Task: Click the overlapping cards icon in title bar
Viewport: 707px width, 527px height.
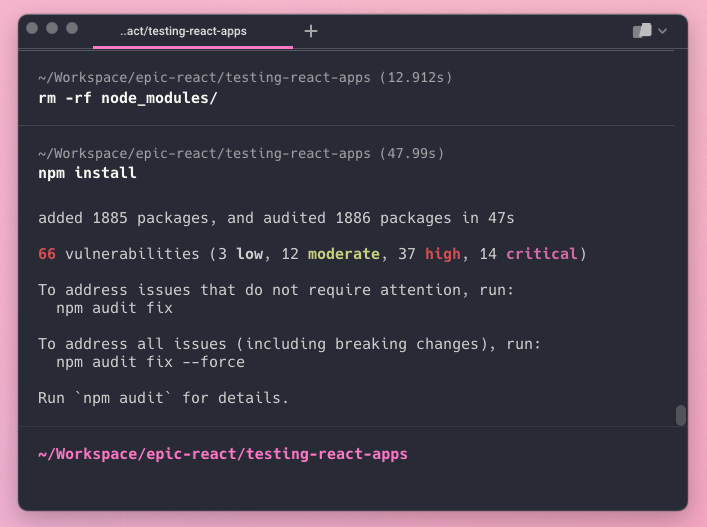Action: click(641, 31)
